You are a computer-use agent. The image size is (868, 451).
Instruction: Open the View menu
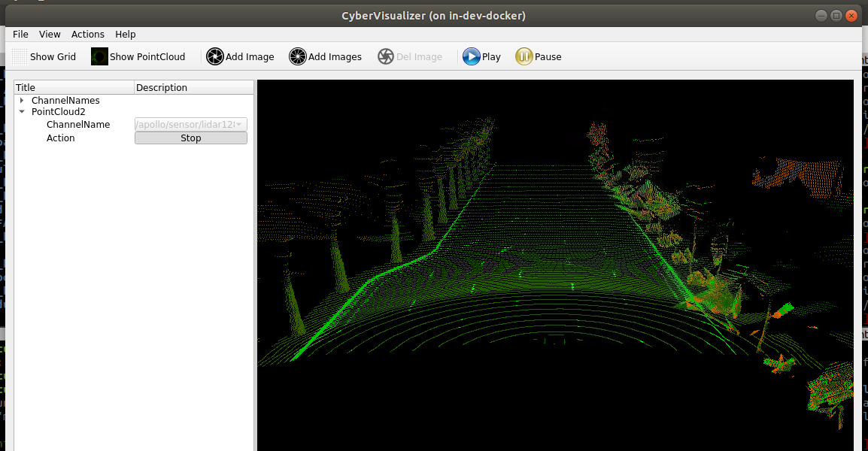[50, 34]
